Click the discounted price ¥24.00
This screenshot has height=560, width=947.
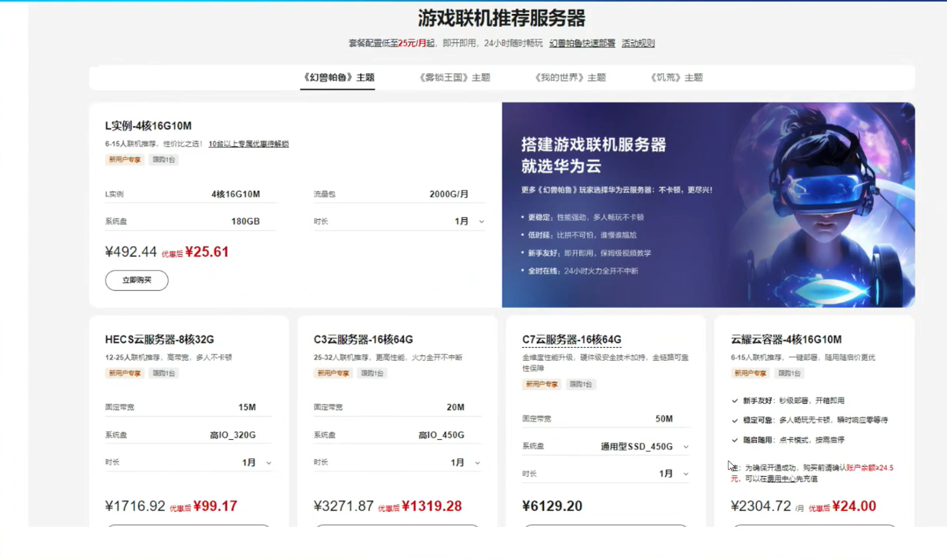854,506
